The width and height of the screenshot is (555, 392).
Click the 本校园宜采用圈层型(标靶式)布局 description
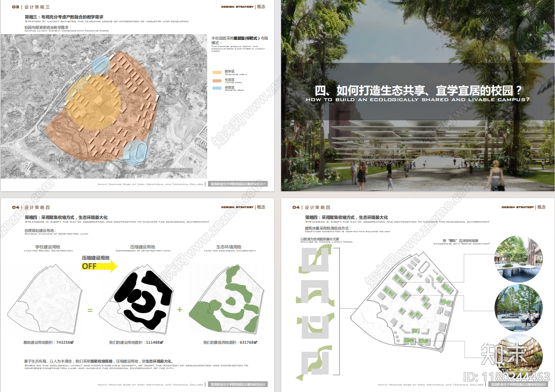point(239,41)
